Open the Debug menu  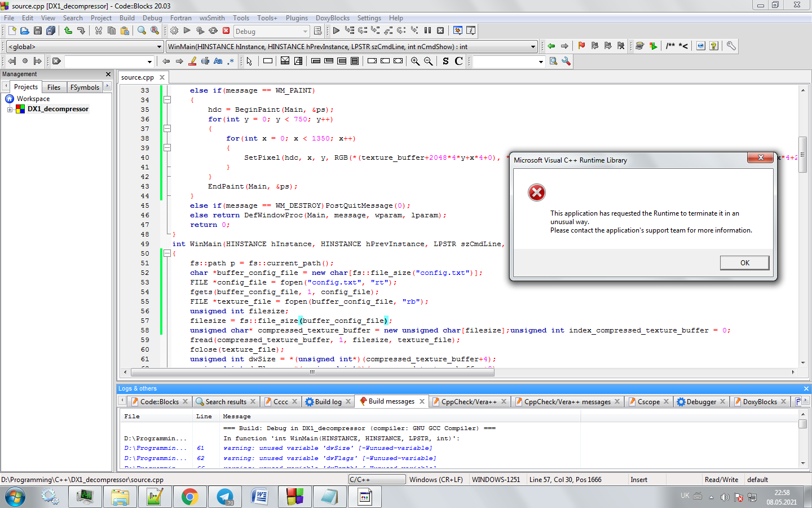(152, 18)
